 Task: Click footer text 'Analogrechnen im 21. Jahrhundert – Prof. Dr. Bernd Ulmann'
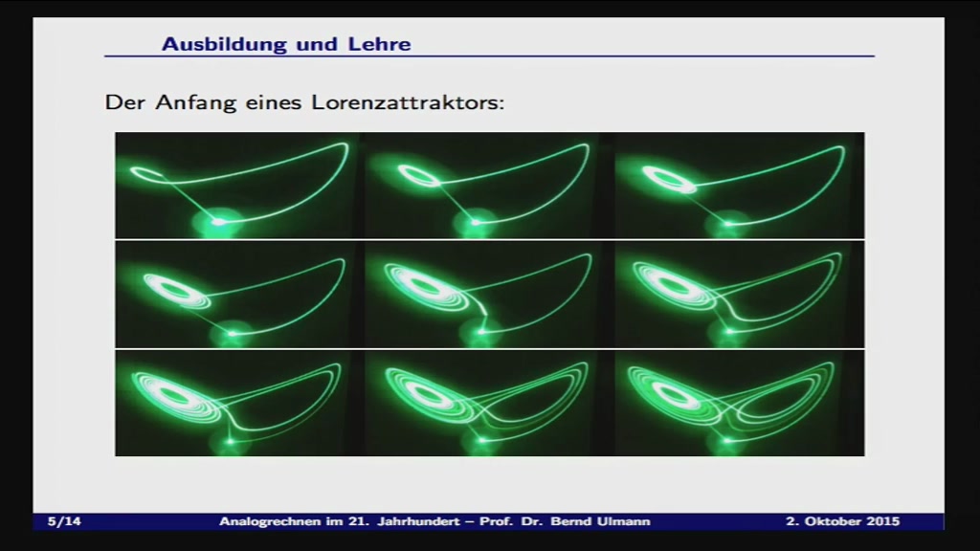click(434, 521)
